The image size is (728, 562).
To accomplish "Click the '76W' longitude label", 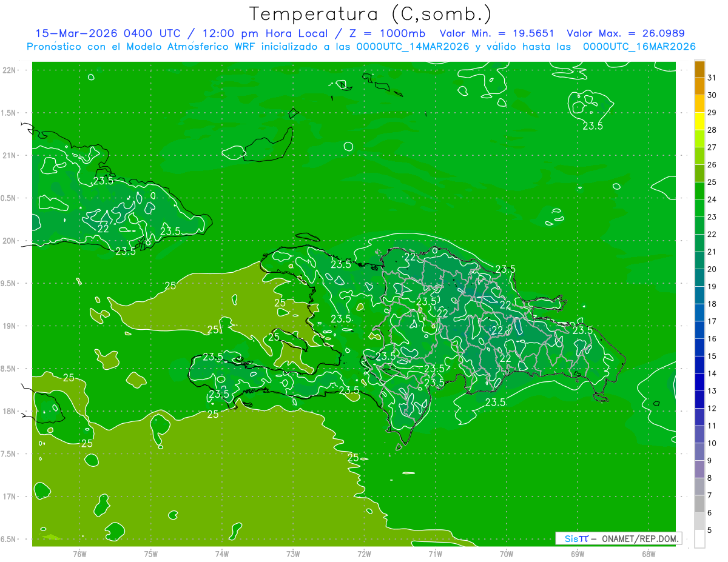I will [79, 554].
